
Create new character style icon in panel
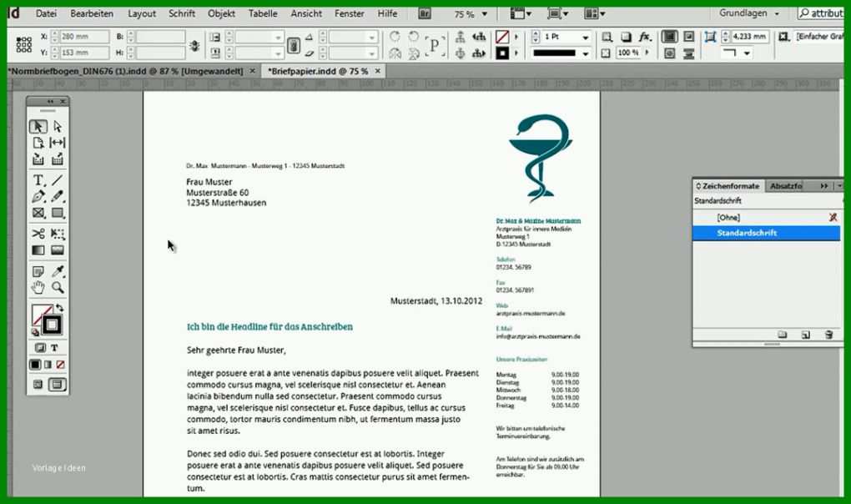pyautogui.click(x=805, y=335)
